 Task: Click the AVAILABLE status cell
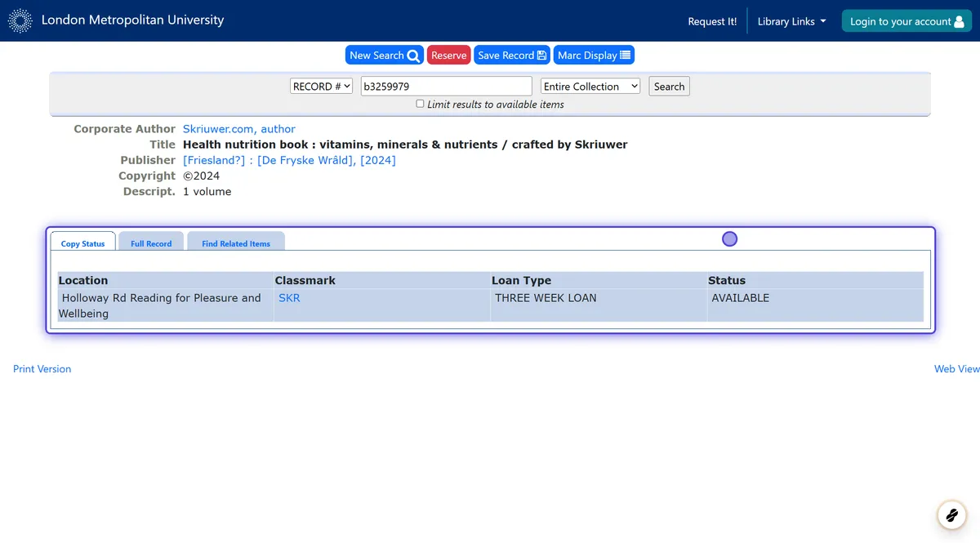coord(815,305)
